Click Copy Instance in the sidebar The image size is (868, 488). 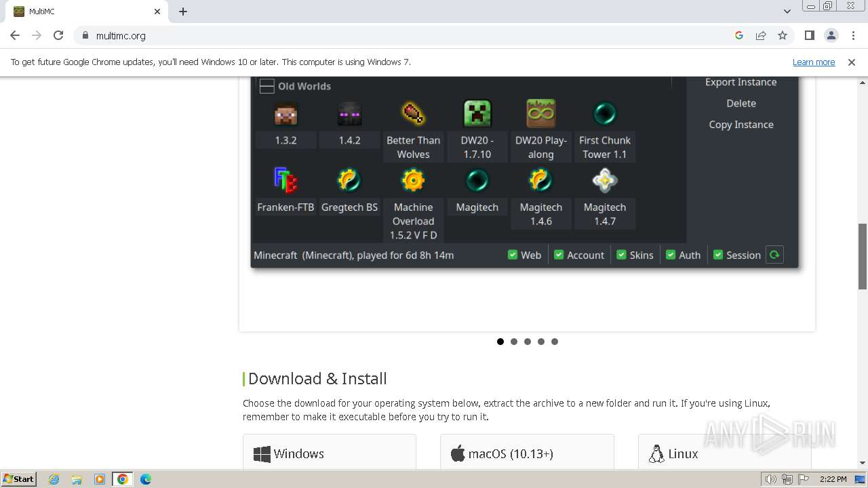741,125
